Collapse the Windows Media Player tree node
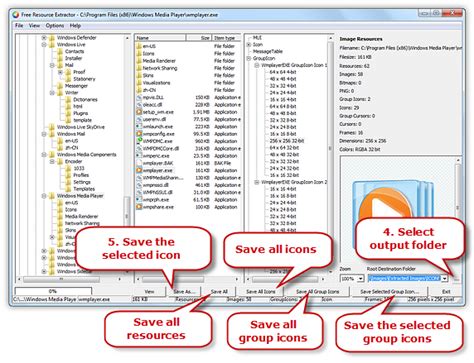The width and height of the screenshot is (474, 363). pos(44,196)
